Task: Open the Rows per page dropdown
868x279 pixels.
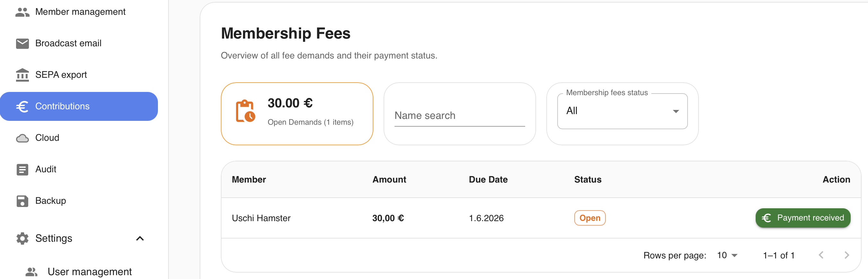Action: (x=727, y=255)
